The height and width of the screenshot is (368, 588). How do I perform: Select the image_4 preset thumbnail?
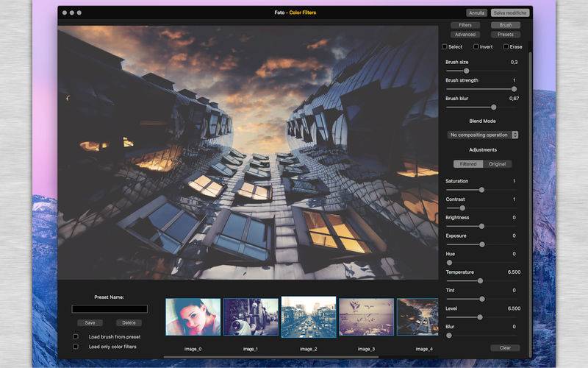417,317
